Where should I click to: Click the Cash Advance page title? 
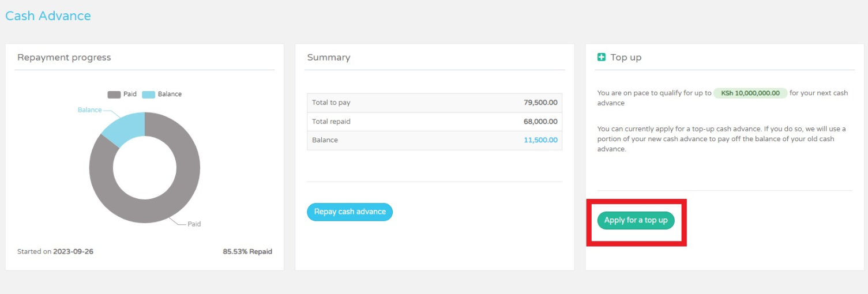tap(48, 16)
